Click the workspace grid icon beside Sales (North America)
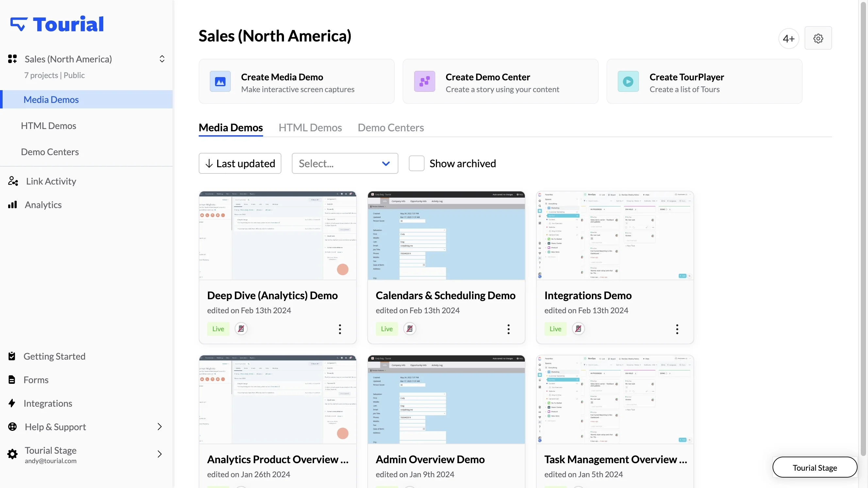868x488 pixels. (12, 59)
